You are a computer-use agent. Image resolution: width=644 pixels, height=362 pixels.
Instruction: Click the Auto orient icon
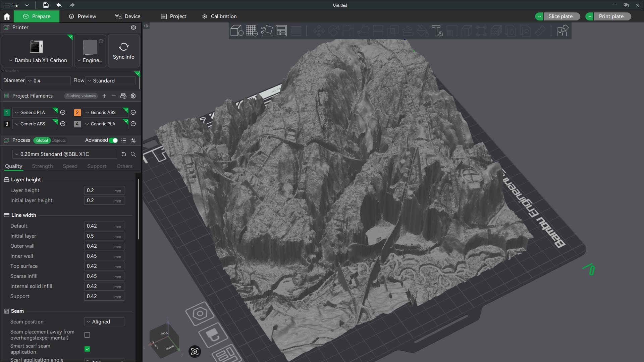tap(267, 31)
